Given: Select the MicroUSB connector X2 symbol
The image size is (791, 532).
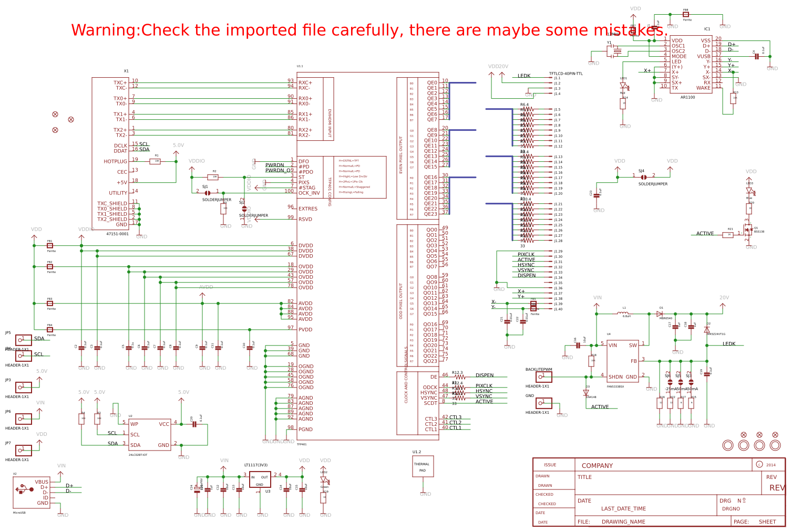Looking at the screenshot, I should (32, 493).
